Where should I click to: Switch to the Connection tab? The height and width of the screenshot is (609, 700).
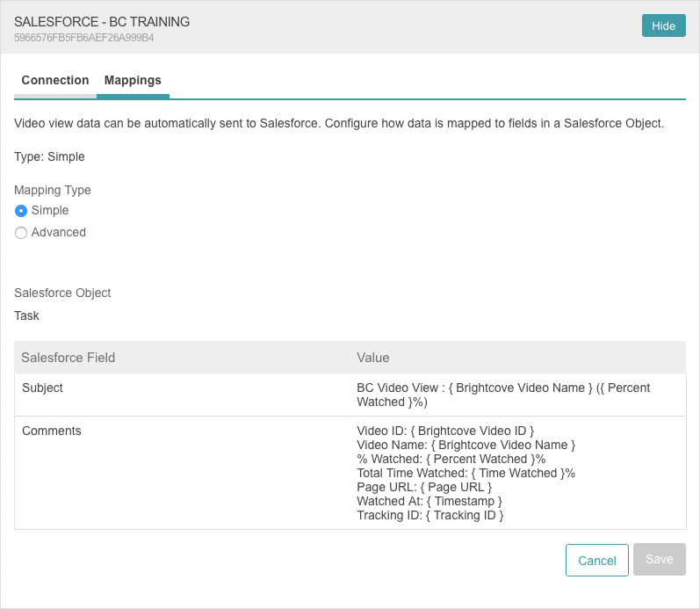tap(55, 81)
